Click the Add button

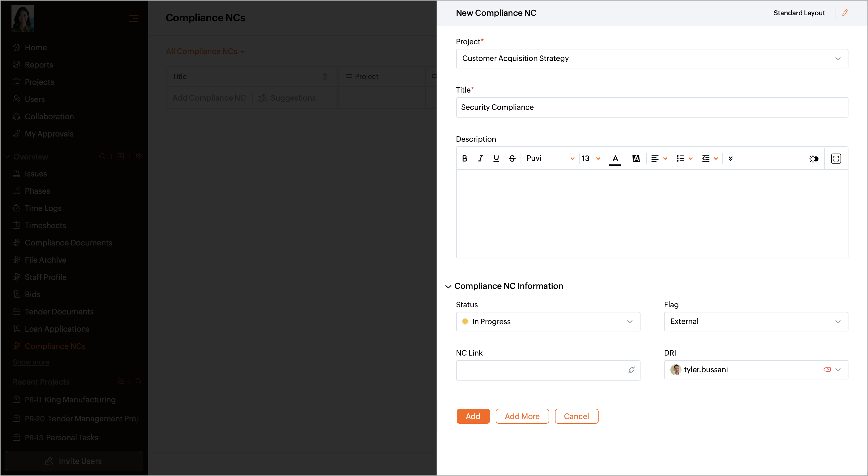[x=473, y=416]
